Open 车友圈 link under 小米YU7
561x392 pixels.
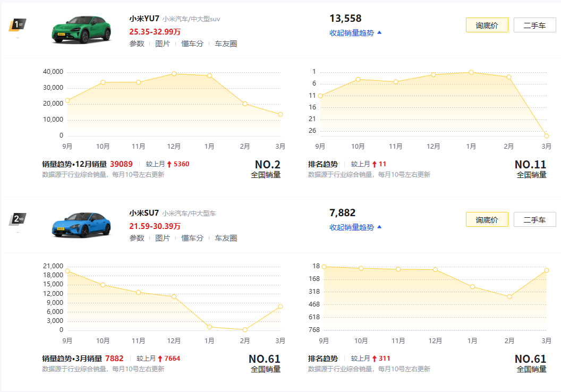tap(226, 44)
